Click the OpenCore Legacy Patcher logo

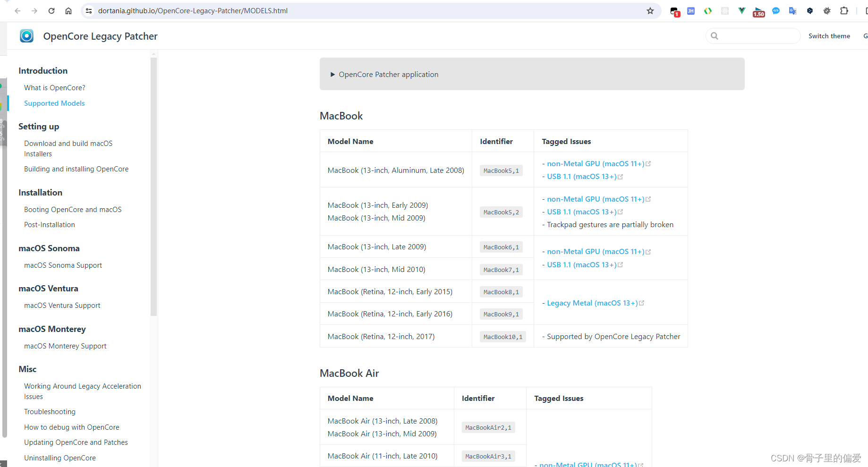(x=27, y=36)
